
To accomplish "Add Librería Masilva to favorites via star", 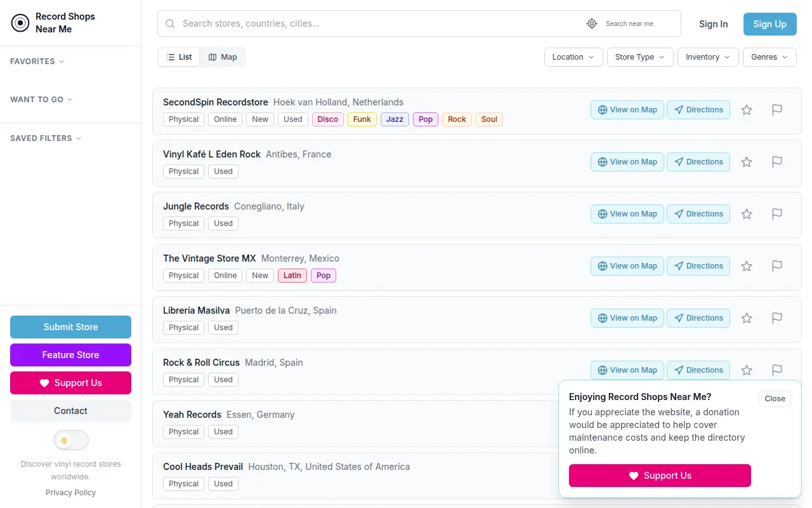I will 747,318.
